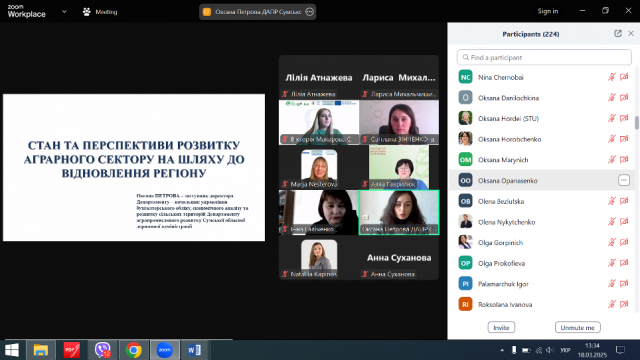The height and width of the screenshot is (360, 640).
Task: Click the battery tray icon
Action: click(x=526, y=350)
